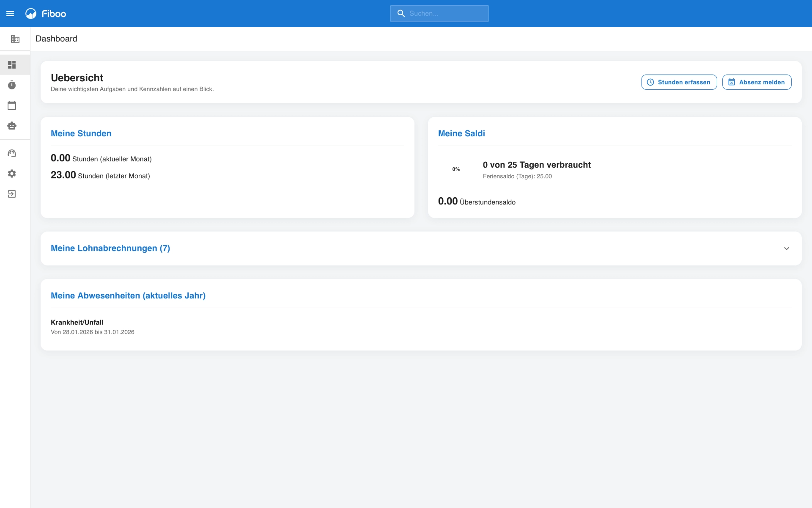Click the robot assistant icon in the sidebar

pyautogui.click(x=12, y=126)
